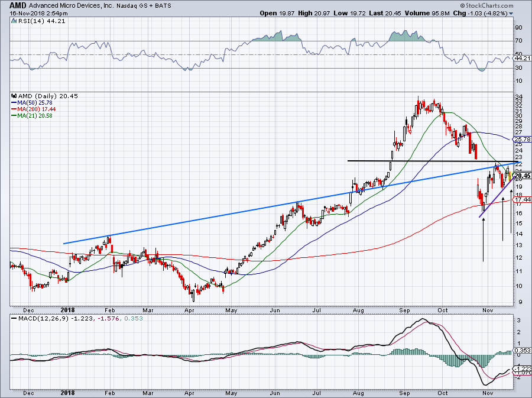Click the -1.576 MACD signal value in legend

(x=109, y=318)
